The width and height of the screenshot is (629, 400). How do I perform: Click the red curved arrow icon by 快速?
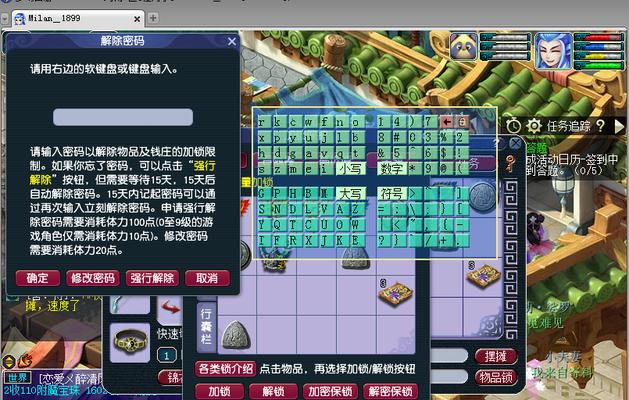pos(170,308)
